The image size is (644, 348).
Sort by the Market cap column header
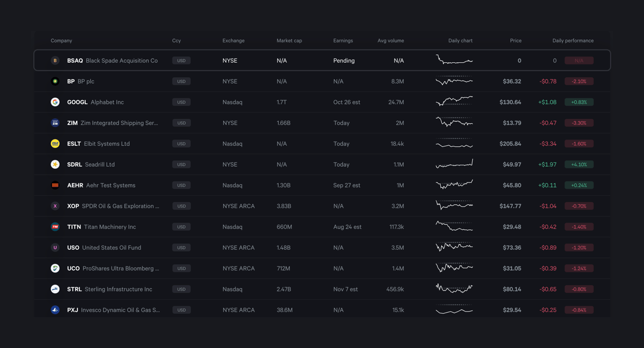[289, 41]
